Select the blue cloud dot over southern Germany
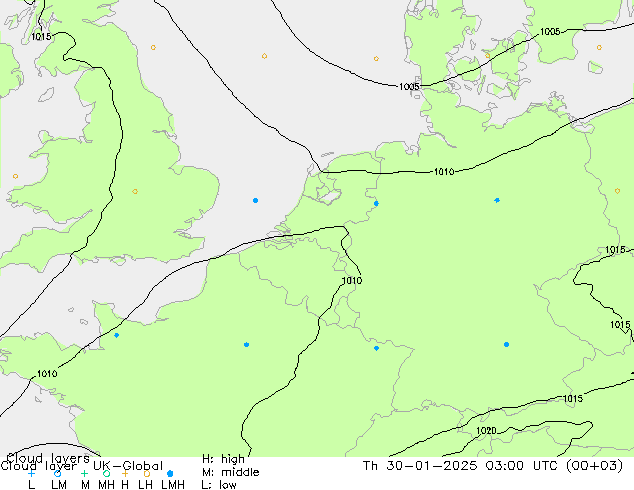The height and width of the screenshot is (490, 634). click(507, 344)
